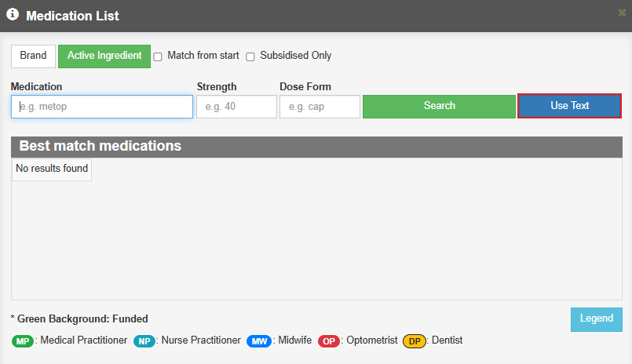Click the teal NP Nurse Practitioner badge
The image size is (632, 364).
(144, 341)
